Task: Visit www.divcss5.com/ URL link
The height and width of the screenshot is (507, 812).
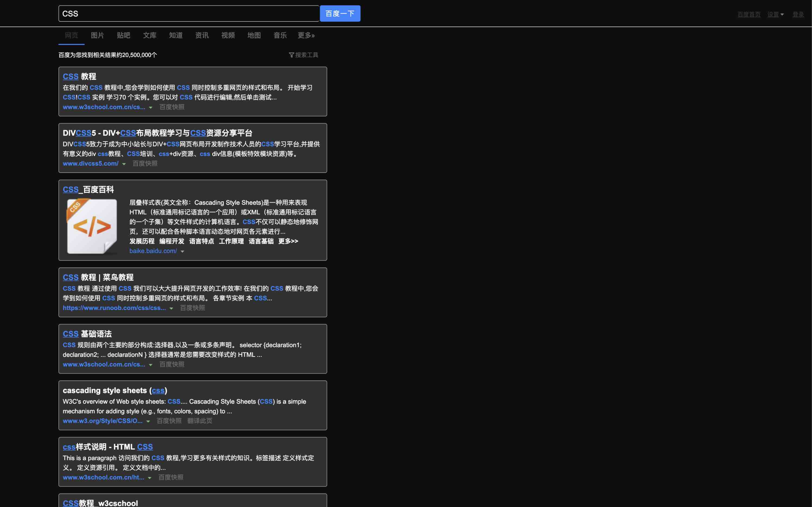Action: 91,164
